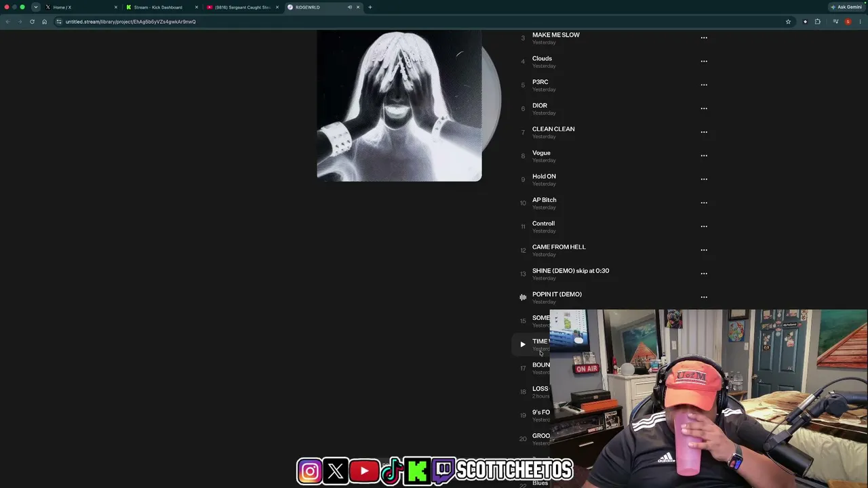
Task: Open more options for DIOR track
Action: coord(704,108)
